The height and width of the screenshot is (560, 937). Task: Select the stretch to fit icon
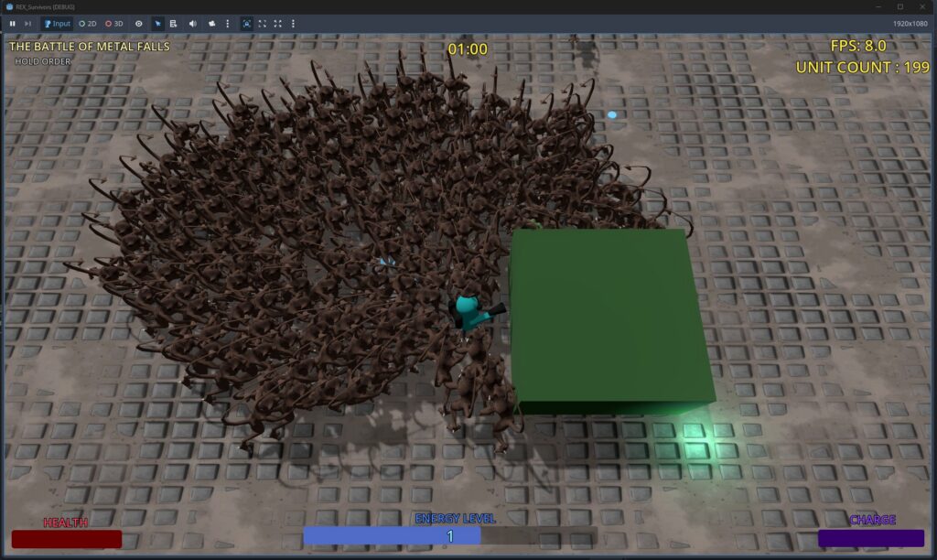point(277,23)
